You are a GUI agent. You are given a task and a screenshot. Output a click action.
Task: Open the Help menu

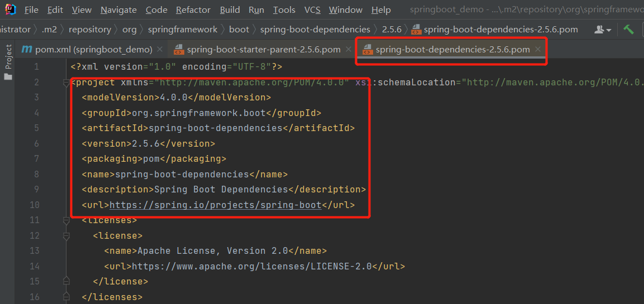click(x=381, y=10)
